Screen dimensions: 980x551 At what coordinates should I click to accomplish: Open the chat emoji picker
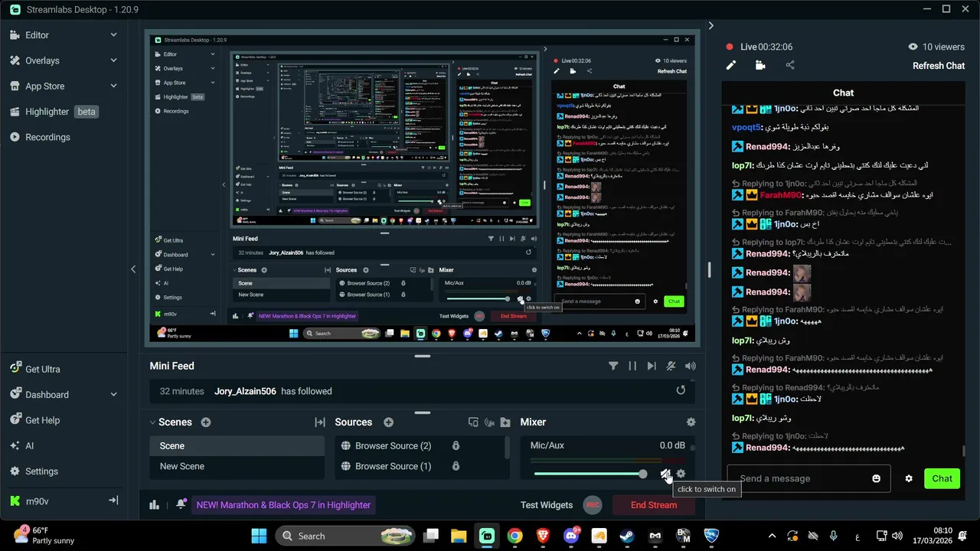coord(877,478)
